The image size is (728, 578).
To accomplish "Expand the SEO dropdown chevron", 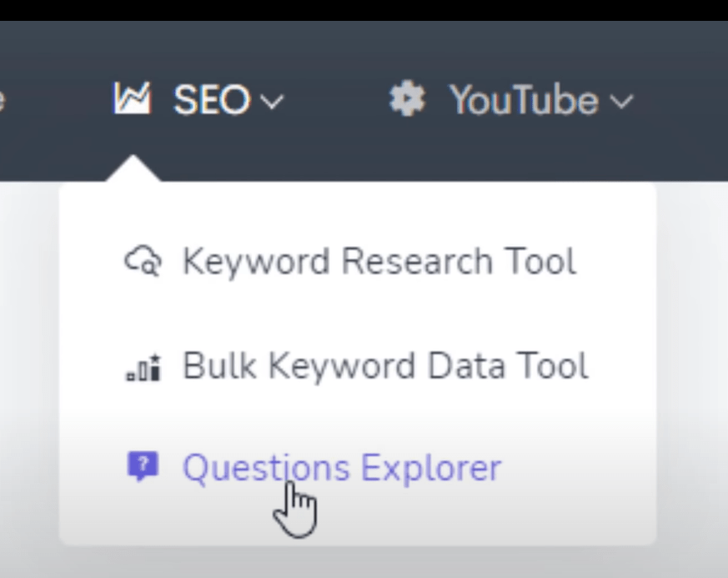I will (273, 102).
